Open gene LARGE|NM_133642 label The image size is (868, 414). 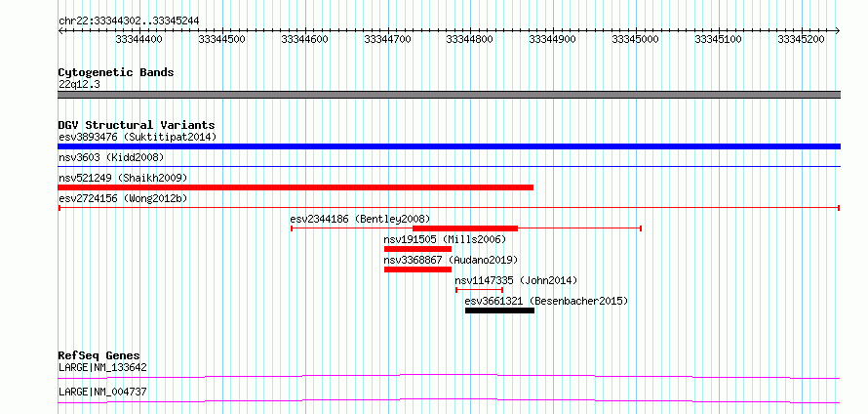102,367
